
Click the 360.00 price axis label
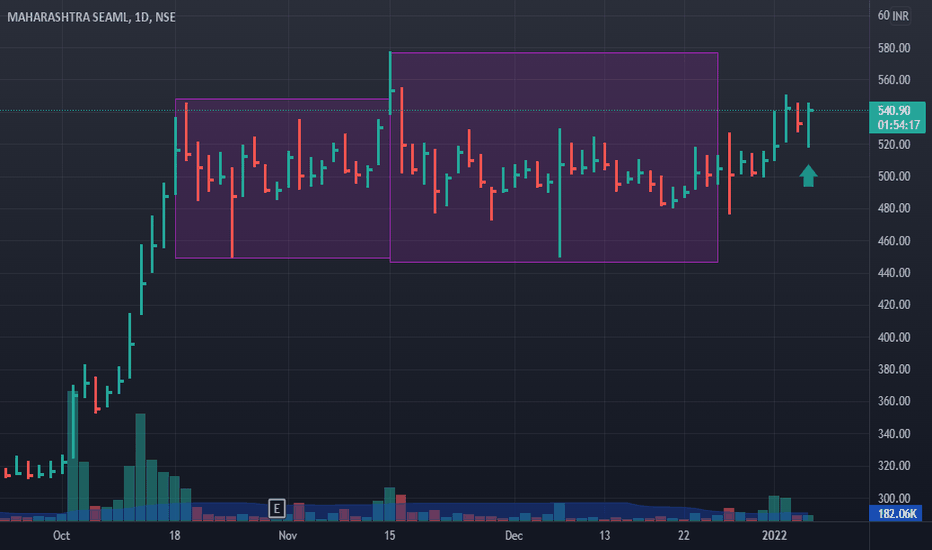(x=894, y=401)
